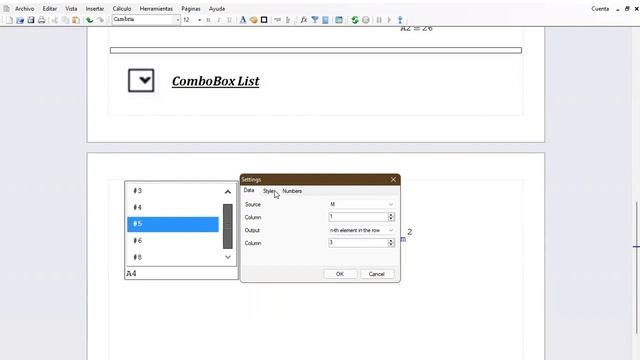
Task: Select list item #3
Action: click(173, 191)
